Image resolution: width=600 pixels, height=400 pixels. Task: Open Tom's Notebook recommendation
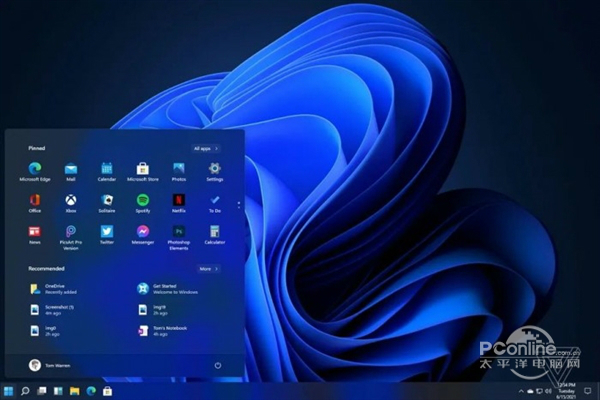[x=162, y=331]
